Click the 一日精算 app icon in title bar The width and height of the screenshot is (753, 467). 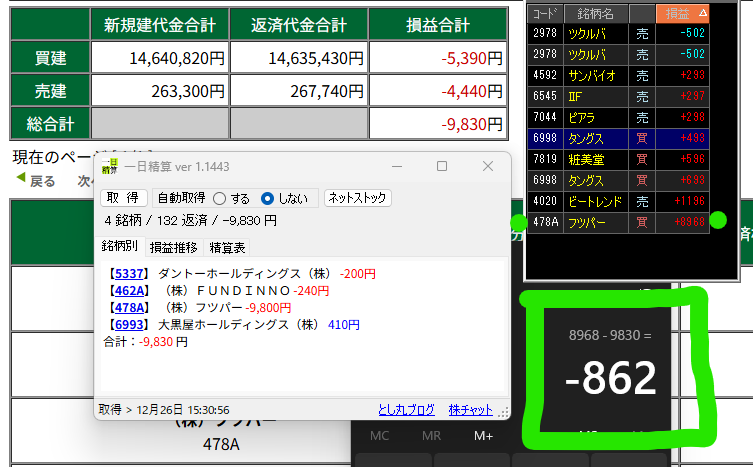111,166
